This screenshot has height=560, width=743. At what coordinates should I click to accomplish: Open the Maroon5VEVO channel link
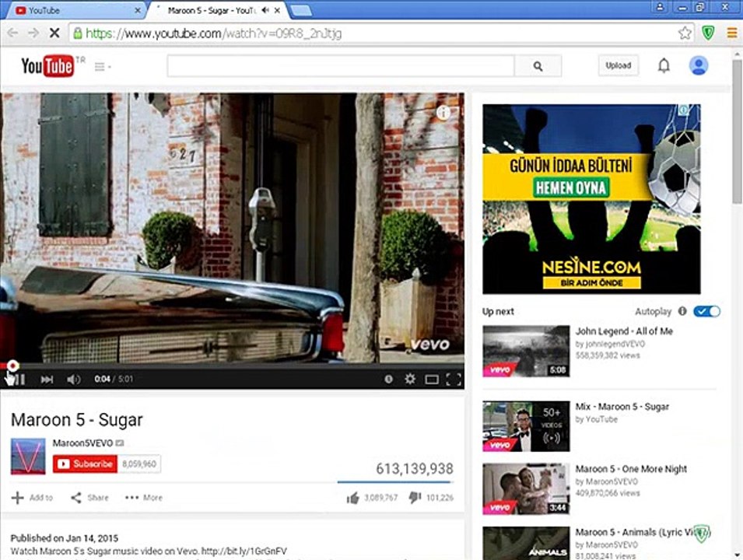pyautogui.click(x=82, y=443)
